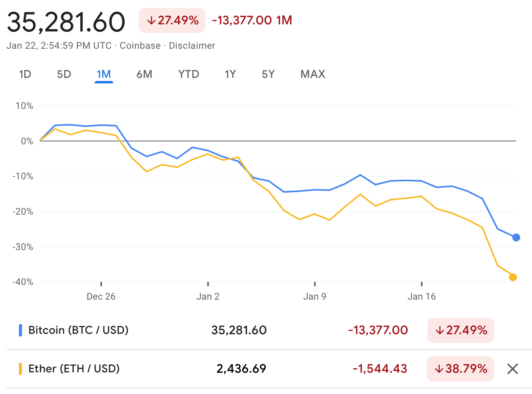Open the 6M chart view
This screenshot has height=394, width=532.
(144, 74)
